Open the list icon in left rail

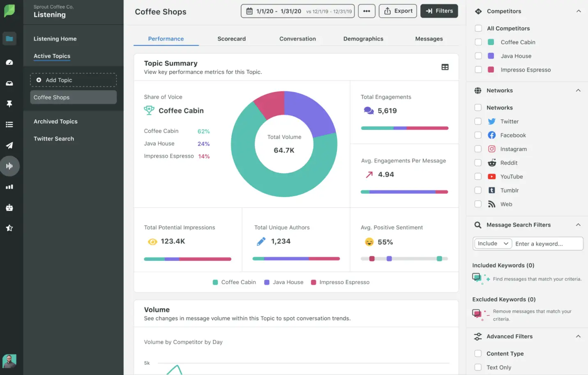coord(9,124)
